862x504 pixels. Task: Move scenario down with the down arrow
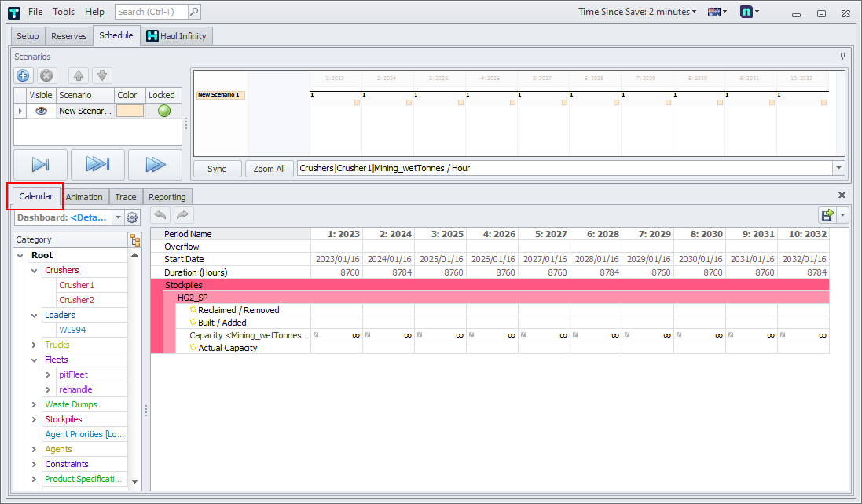coord(102,75)
